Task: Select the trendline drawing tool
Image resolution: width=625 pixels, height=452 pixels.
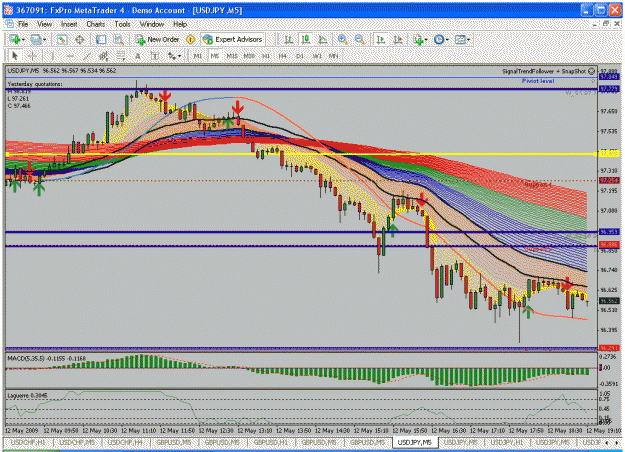Action: click(x=87, y=56)
